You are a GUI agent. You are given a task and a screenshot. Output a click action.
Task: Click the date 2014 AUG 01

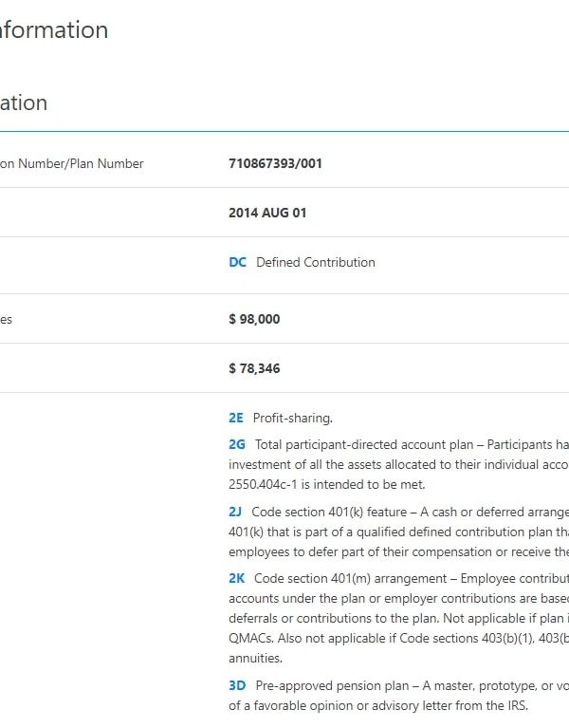pos(267,213)
